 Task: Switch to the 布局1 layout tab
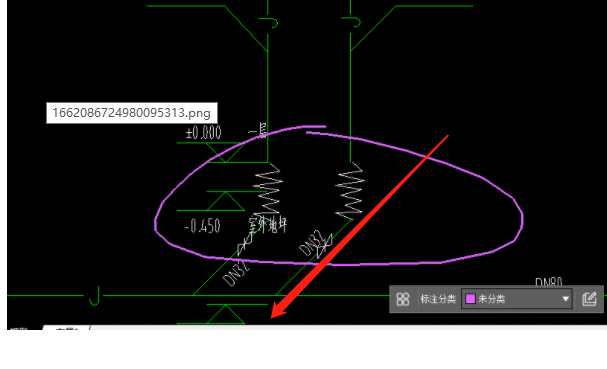[67, 328]
